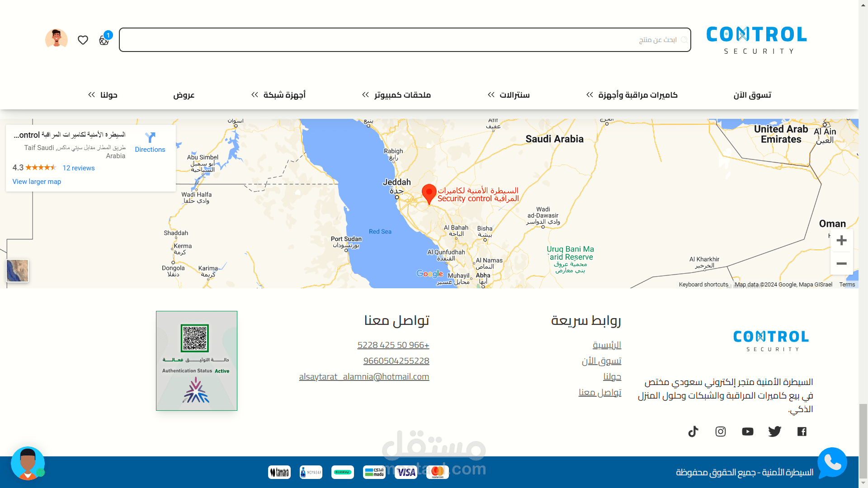Click the phone call floating button

click(832, 462)
